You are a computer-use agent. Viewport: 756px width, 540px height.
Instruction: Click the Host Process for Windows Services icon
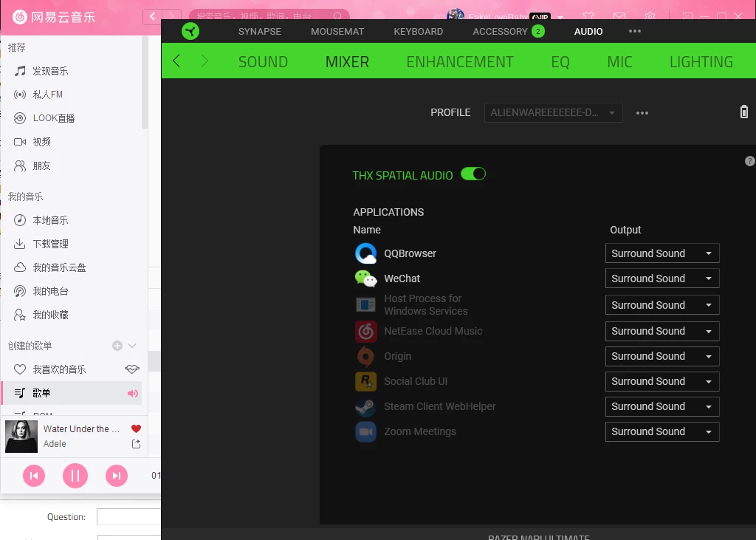tap(365, 304)
